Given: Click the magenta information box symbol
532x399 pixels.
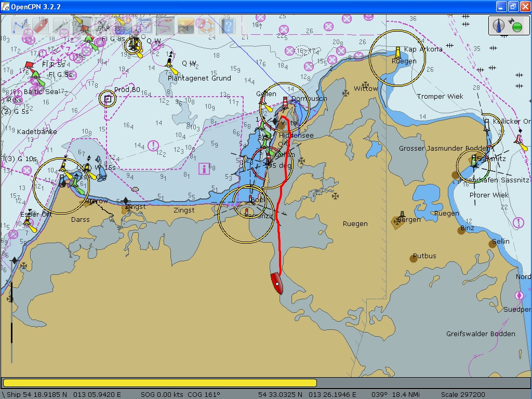Looking at the screenshot, I should [x=204, y=169].
